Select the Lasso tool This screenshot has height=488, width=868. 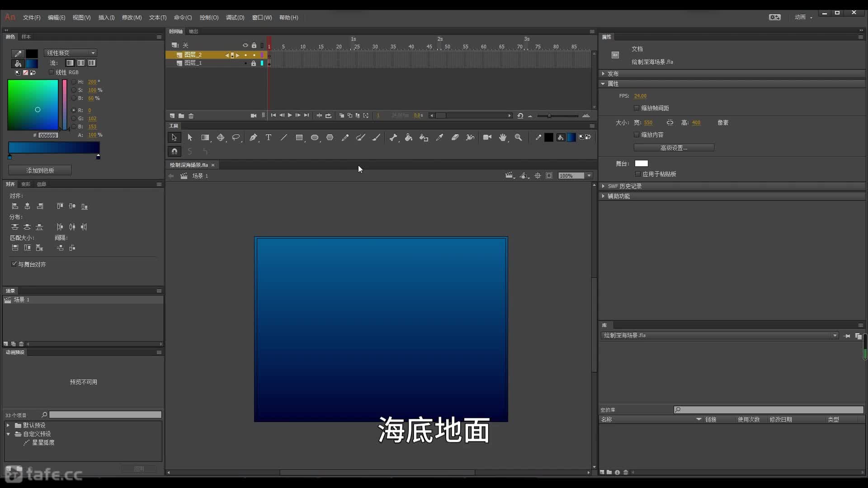pyautogui.click(x=236, y=137)
